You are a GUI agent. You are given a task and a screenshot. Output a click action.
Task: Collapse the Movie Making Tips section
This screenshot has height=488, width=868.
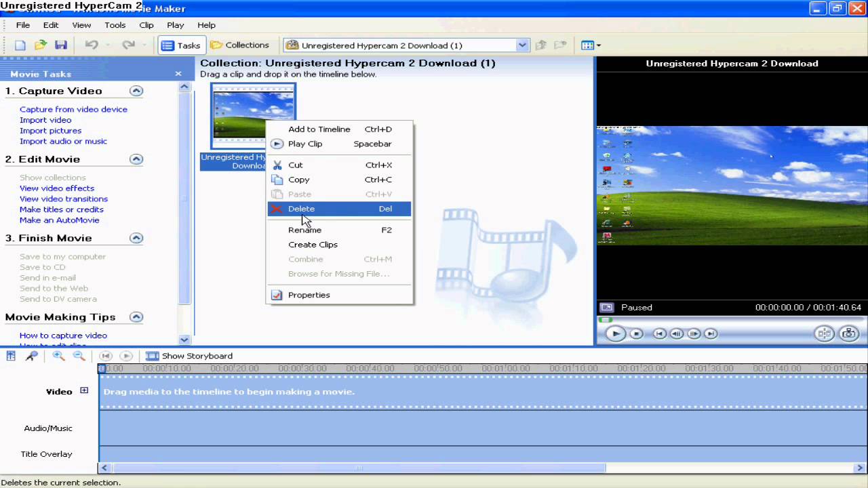click(136, 317)
